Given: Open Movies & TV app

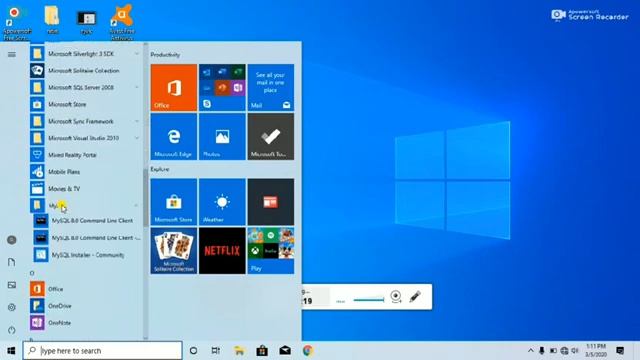Looking at the screenshot, I should coord(85,189).
